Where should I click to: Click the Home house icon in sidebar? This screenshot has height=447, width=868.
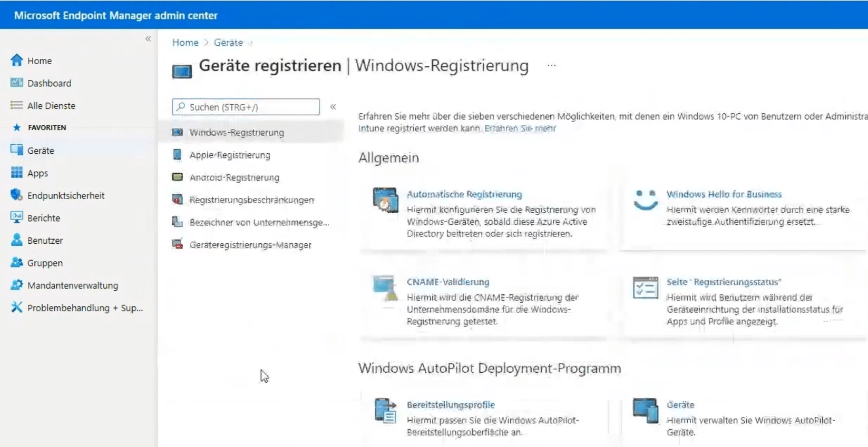(x=17, y=61)
